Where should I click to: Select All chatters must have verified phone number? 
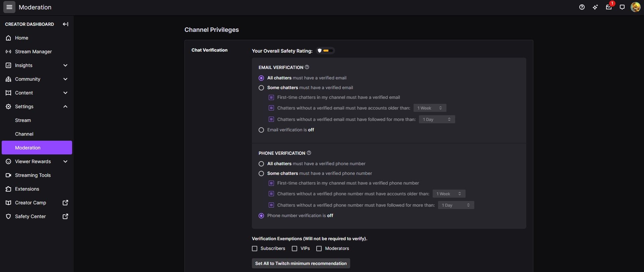click(261, 164)
